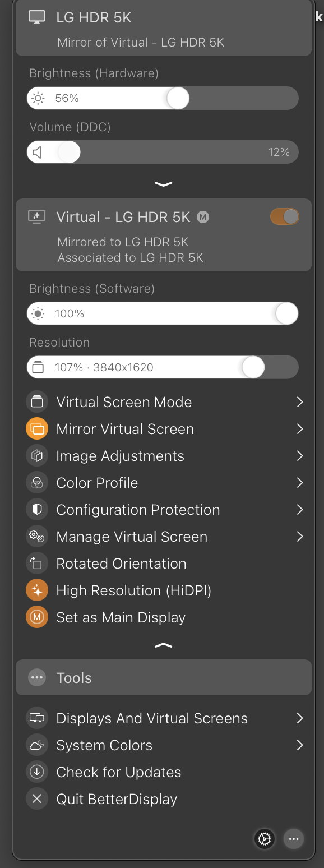Viewport: 324px width, 868px height.
Task: Click the Manage Virtual Screen gears icon
Action: click(37, 537)
